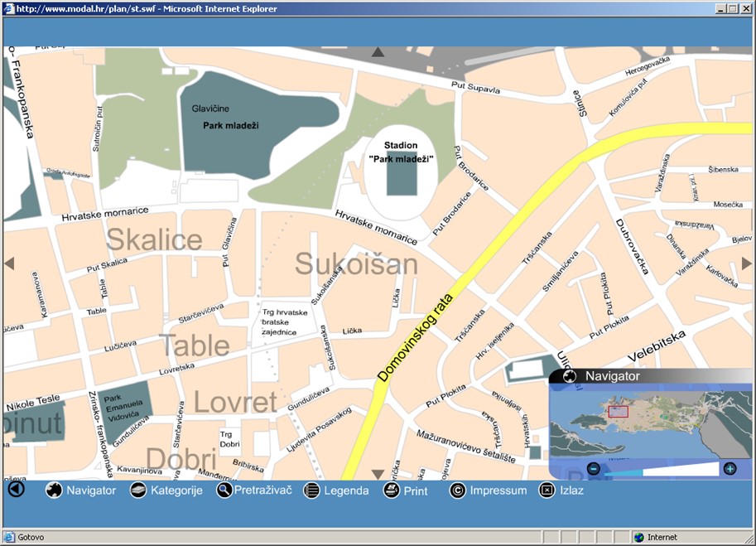Click the Park Emanuela Vidovića label
756x546 pixels.
point(123,408)
